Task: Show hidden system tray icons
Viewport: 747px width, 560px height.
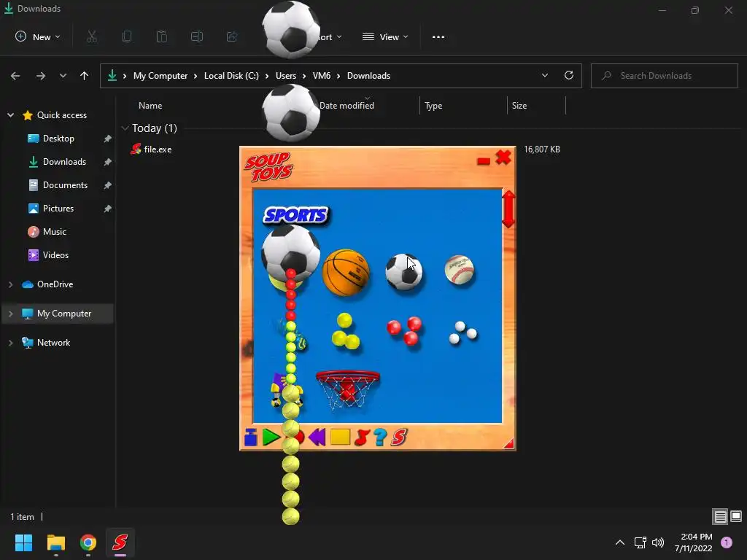Action: (620, 542)
